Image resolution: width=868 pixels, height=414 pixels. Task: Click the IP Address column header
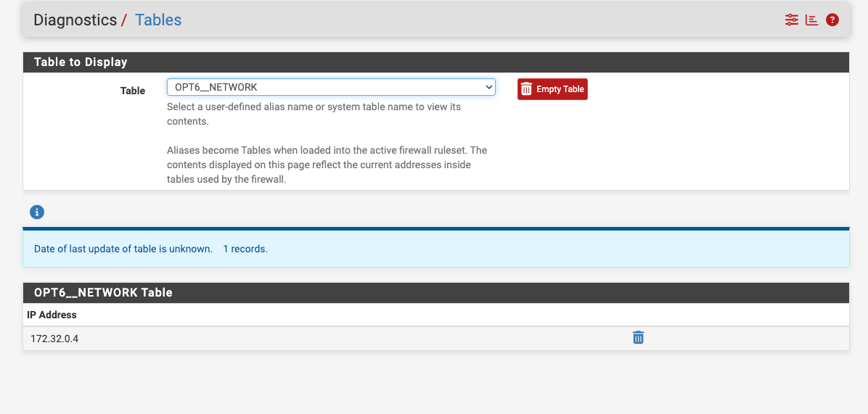pyautogui.click(x=52, y=315)
